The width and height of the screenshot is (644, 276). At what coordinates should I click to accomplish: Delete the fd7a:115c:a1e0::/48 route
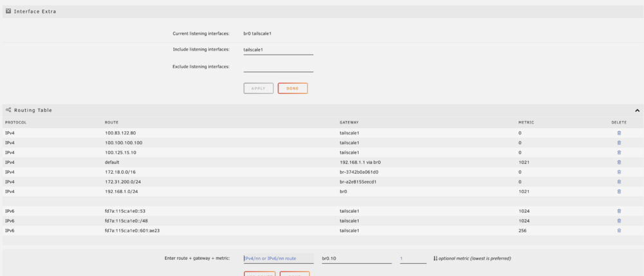619,221
